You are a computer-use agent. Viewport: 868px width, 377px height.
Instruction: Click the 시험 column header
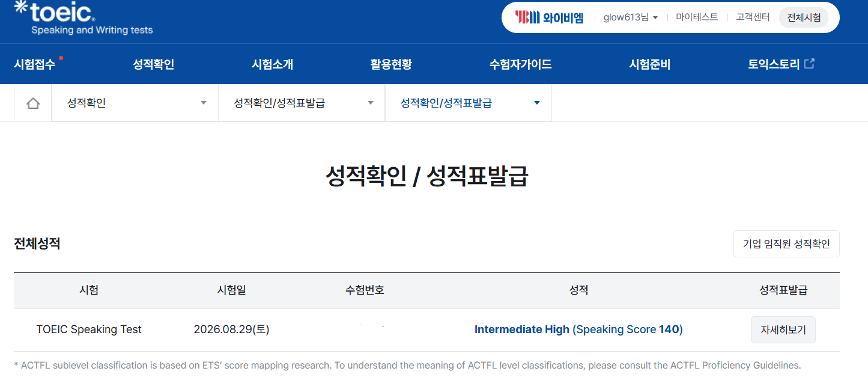point(89,290)
